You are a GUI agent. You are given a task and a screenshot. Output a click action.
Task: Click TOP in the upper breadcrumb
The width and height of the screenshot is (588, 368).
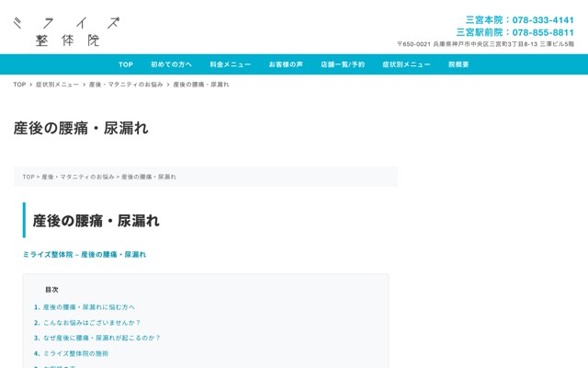pos(19,85)
